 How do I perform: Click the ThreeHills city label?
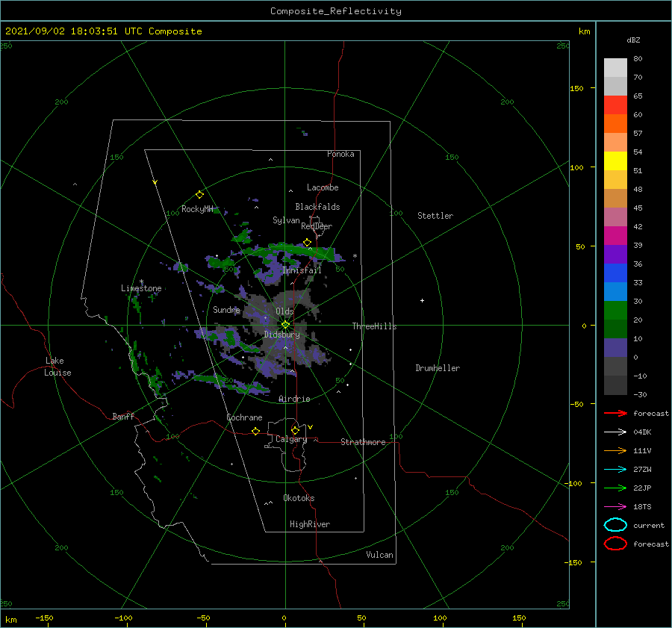click(x=375, y=326)
